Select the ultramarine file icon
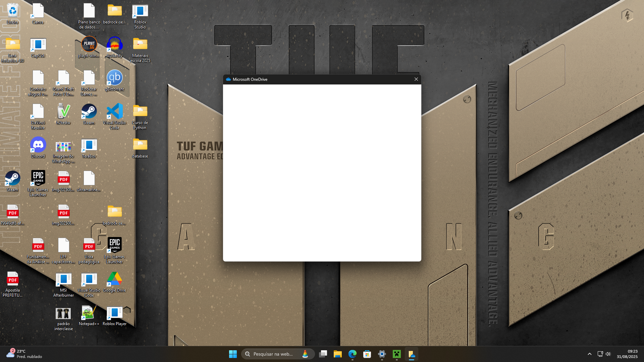 89,182
